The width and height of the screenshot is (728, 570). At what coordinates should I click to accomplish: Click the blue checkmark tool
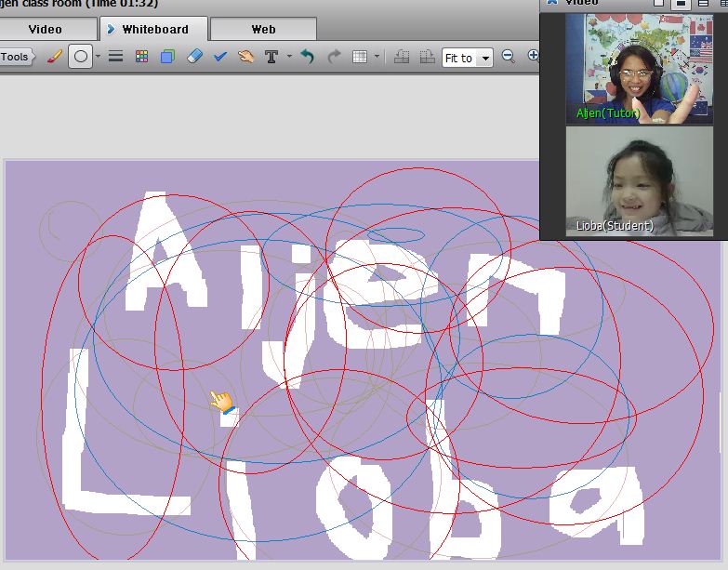pos(220,57)
